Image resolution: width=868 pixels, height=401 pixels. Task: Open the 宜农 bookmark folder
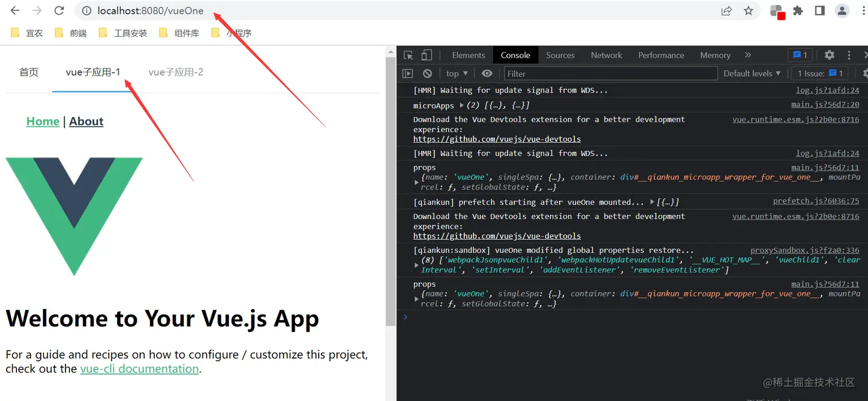coord(27,33)
